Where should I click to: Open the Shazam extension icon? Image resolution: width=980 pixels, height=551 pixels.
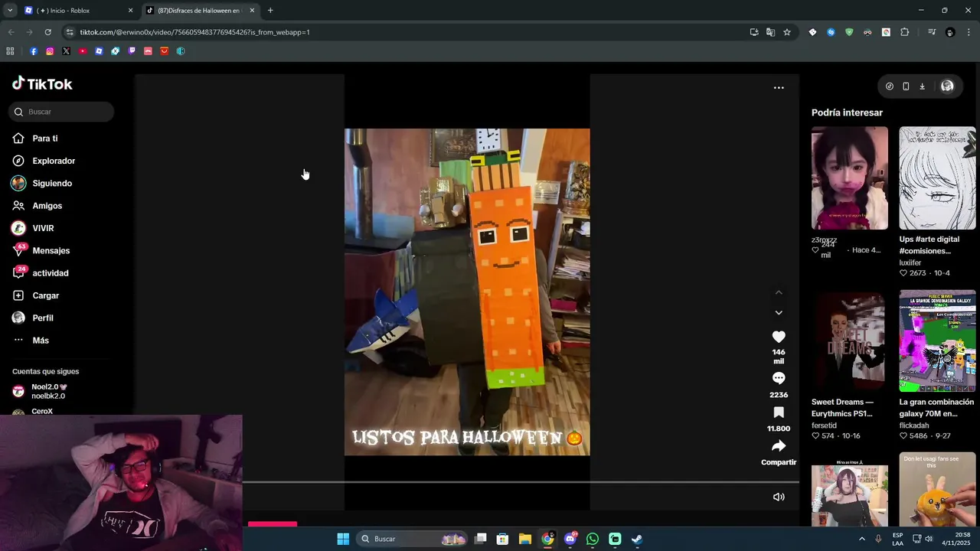(x=831, y=32)
